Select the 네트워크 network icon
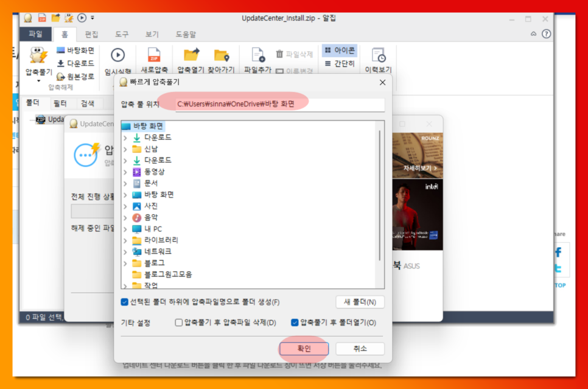 (136, 251)
